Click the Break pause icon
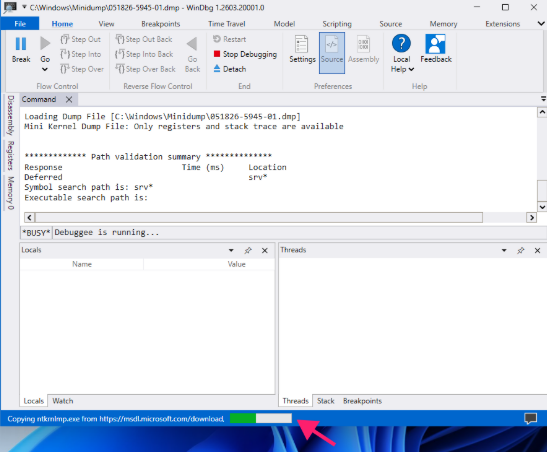Image resolution: width=547 pixels, height=452 pixels. pos(21,44)
